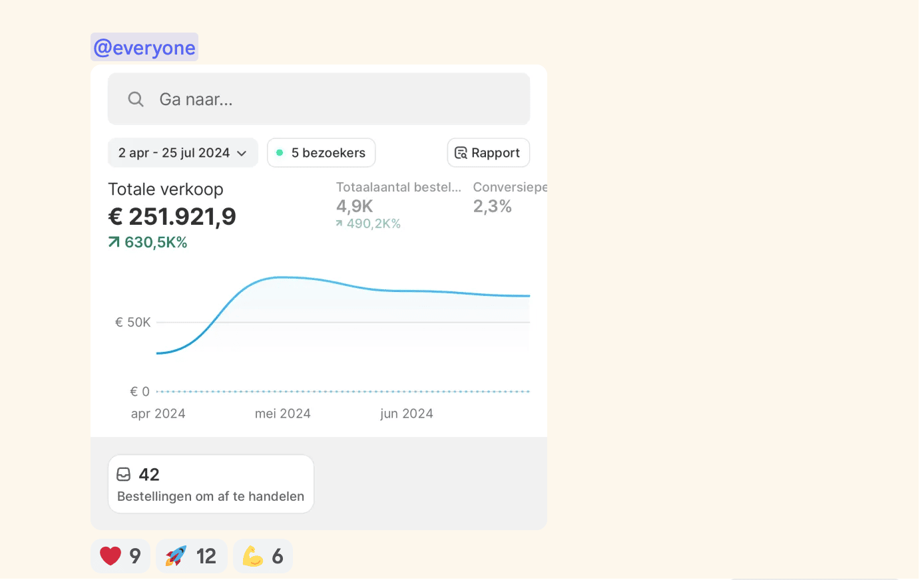Viewport: 924px width, 580px height.
Task: Open the Rapport button
Action: pos(489,153)
